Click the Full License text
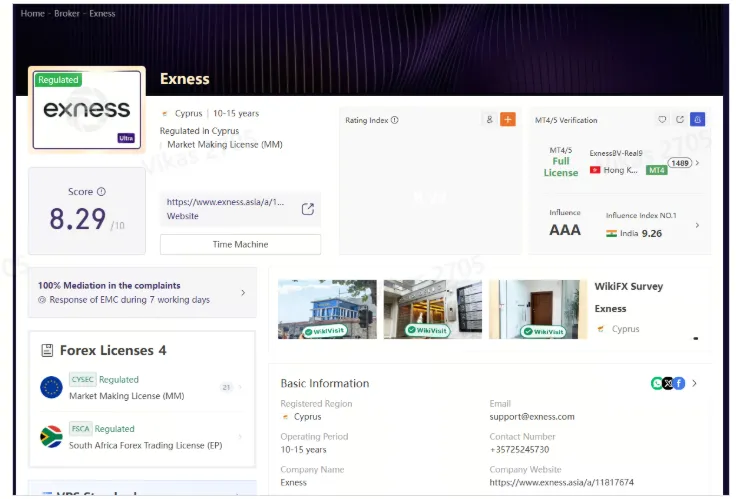This screenshot has height=499, width=736. click(561, 167)
